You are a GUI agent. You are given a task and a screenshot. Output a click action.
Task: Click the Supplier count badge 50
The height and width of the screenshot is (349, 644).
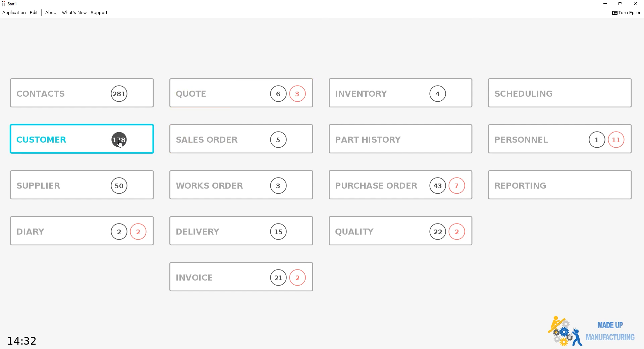119,186
